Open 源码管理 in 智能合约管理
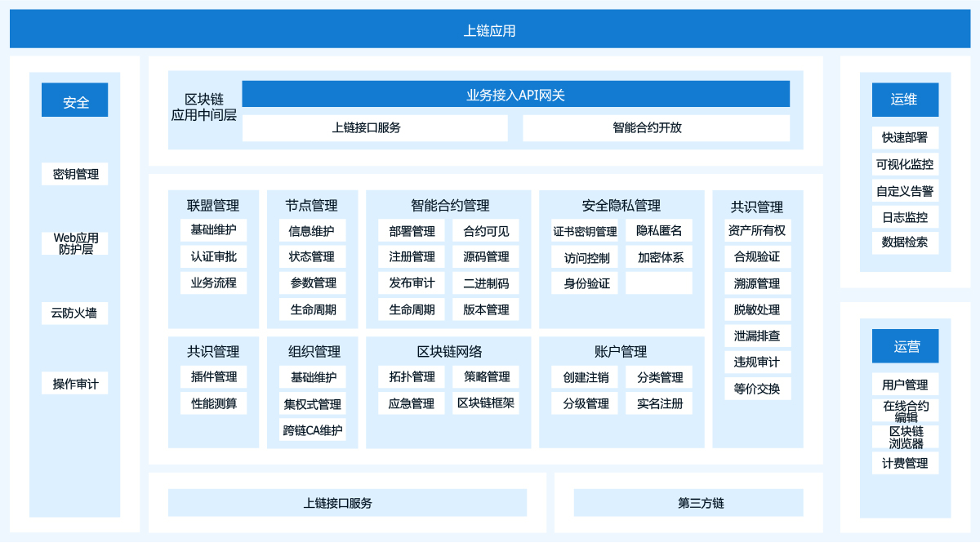The width and height of the screenshot is (980, 543). point(486,256)
